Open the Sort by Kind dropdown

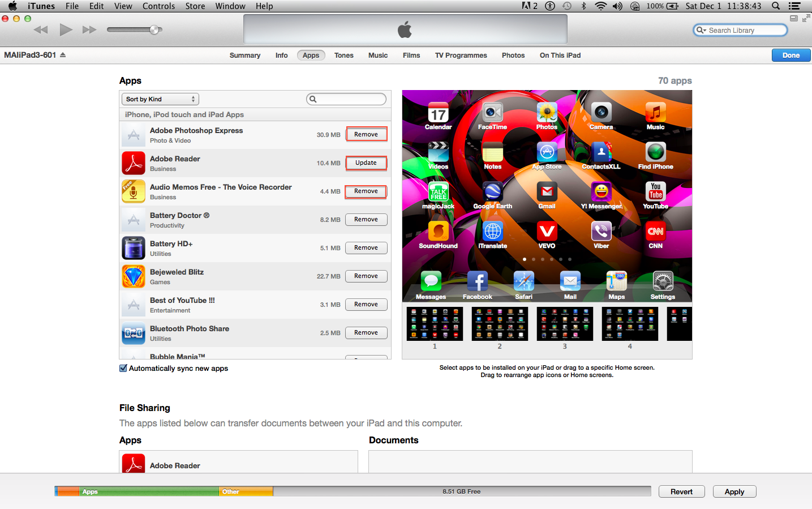161,99
